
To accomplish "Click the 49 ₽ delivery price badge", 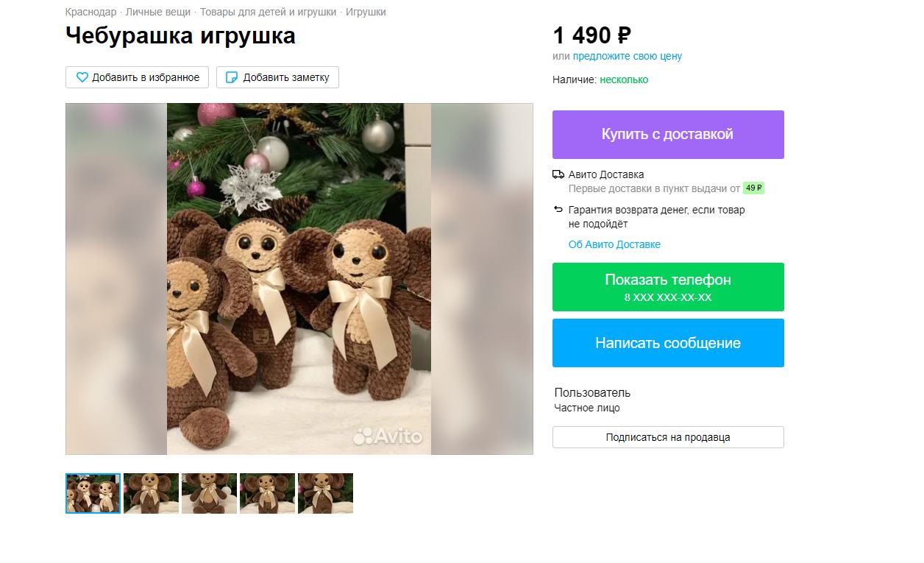I will coord(753,188).
